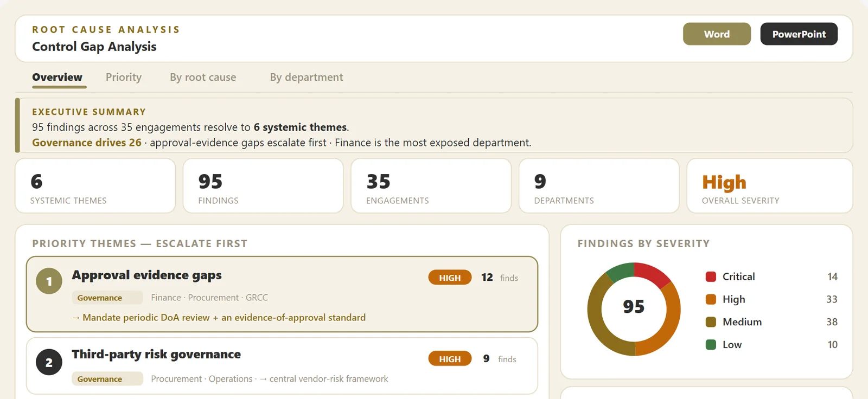Image resolution: width=868 pixels, height=399 pixels.
Task: Click the Critical red legend swatch
Action: 711,276
